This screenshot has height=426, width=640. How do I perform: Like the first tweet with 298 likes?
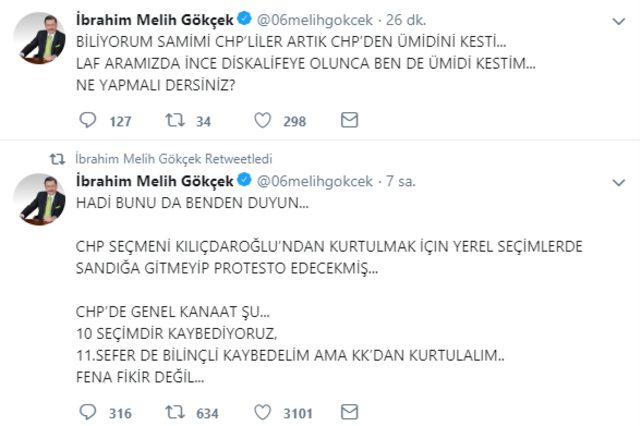(262, 120)
